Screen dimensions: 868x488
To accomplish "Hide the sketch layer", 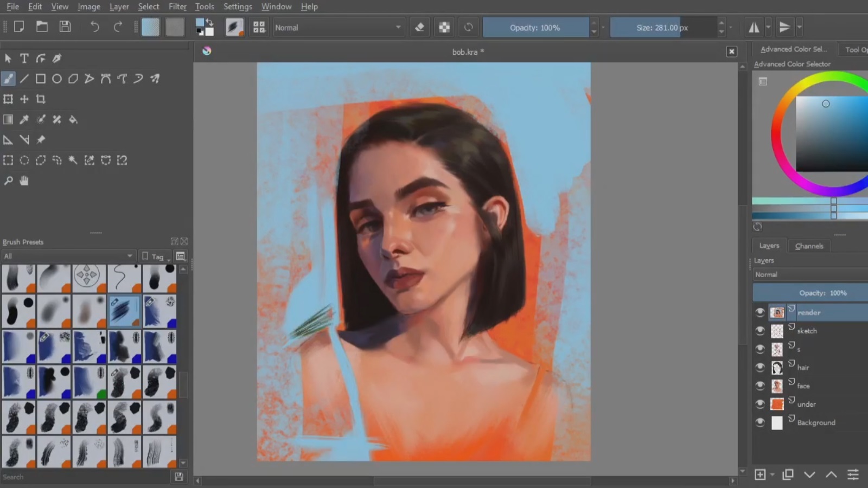I will click(760, 331).
